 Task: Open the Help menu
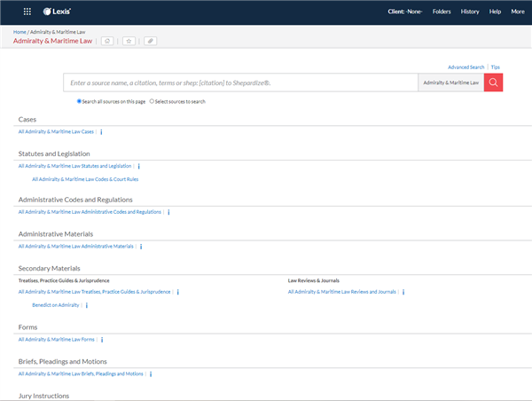[495, 12]
